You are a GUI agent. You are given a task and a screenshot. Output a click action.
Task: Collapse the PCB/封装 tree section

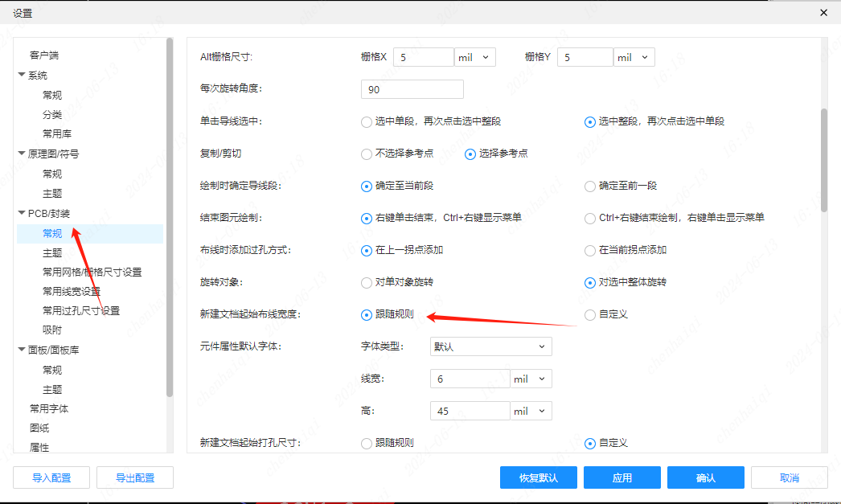click(22, 214)
